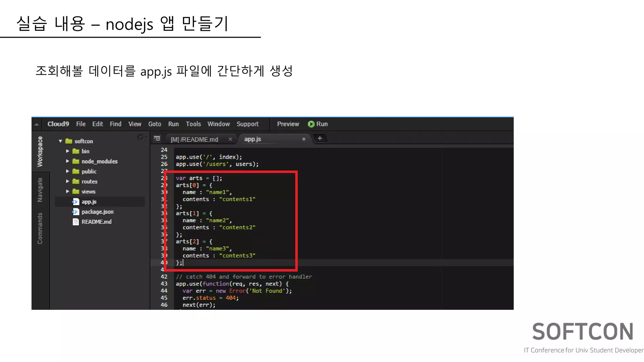The height and width of the screenshot is (362, 644).
Task: Click the code line app.use('/users', users);
Action: pyautogui.click(x=217, y=164)
